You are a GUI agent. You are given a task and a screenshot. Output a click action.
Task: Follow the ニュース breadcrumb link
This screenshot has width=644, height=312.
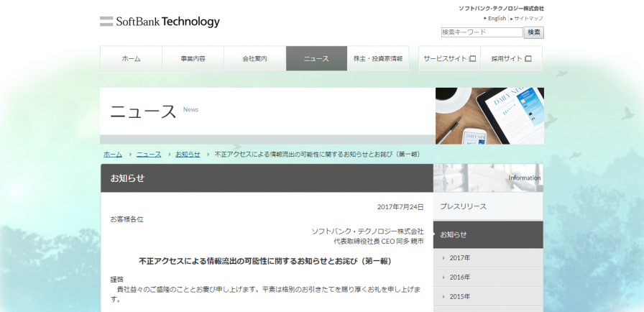[x=149, y=155]
